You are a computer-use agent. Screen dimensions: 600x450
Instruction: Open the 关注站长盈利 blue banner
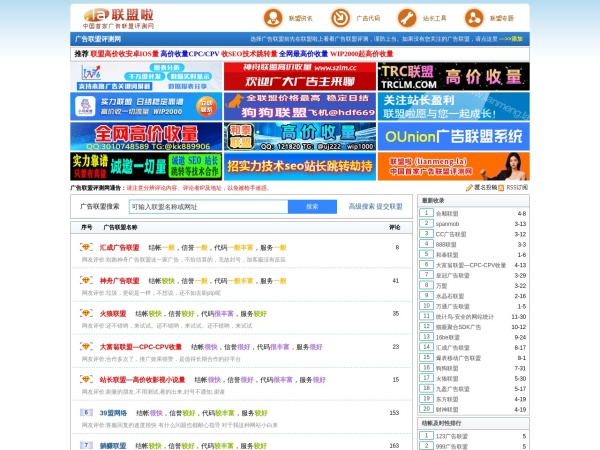pos(454,106)
